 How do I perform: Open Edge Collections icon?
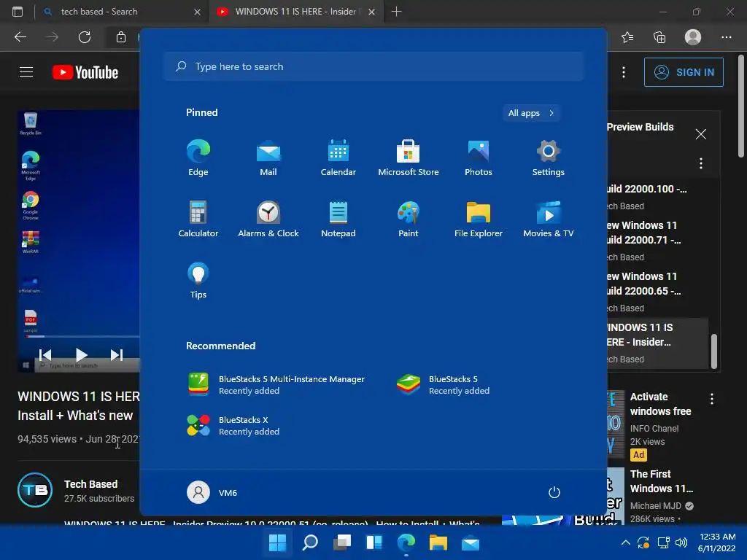(x=659, y=37)
